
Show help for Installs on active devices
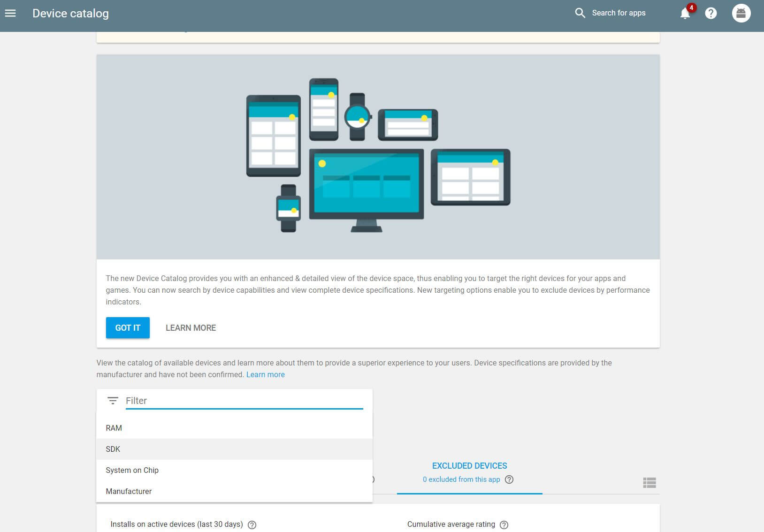[252, 524]
